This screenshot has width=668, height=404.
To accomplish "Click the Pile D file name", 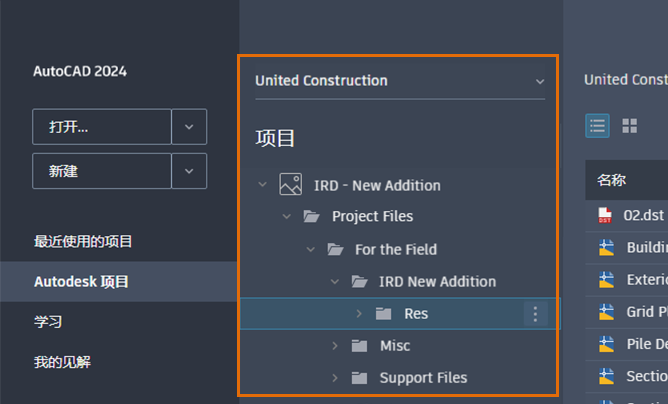I will [647, 344].
